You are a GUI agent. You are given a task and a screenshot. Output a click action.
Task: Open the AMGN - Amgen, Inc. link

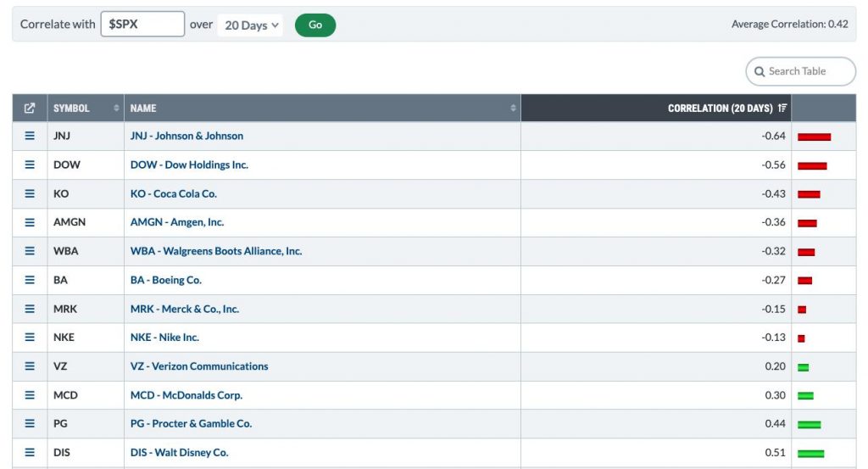(x=177, y=222)
